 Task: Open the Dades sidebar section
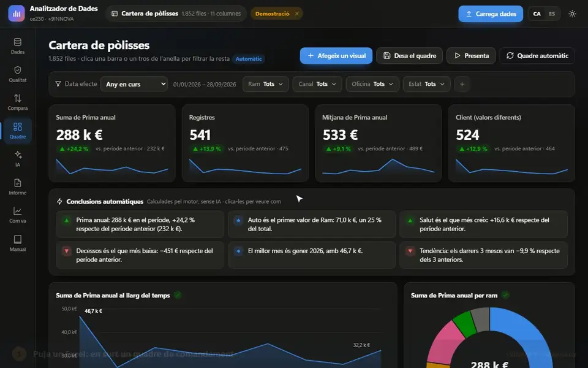pos(18,46)
